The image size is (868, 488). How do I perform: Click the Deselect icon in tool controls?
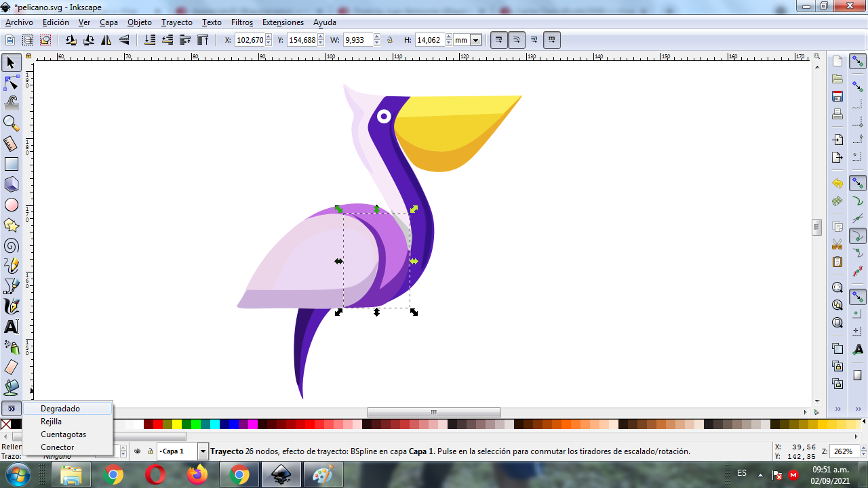[x=45, y=40]
